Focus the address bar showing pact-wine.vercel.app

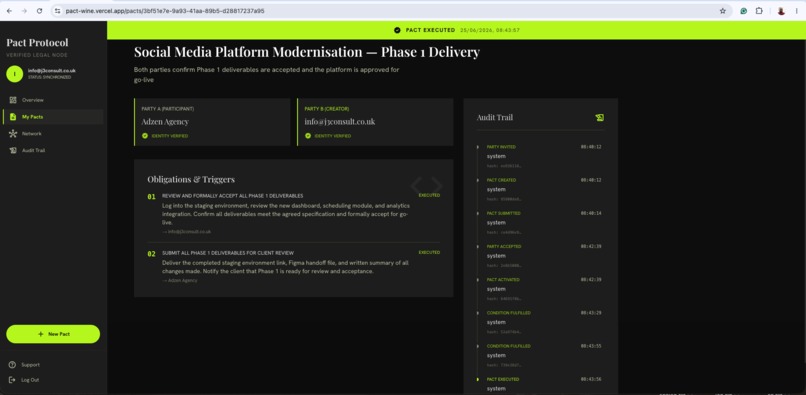click(x=391, y=11)
